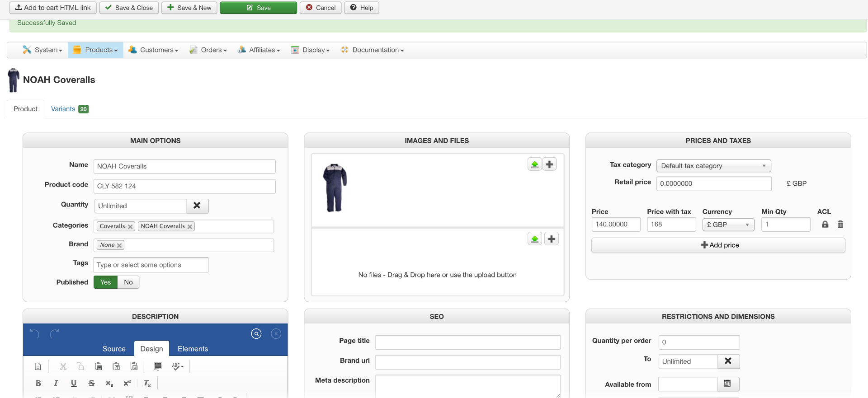Viewport: 868px width, 398px height.
Task: Expand the Documentation menu
Action: tap(373, 50)
